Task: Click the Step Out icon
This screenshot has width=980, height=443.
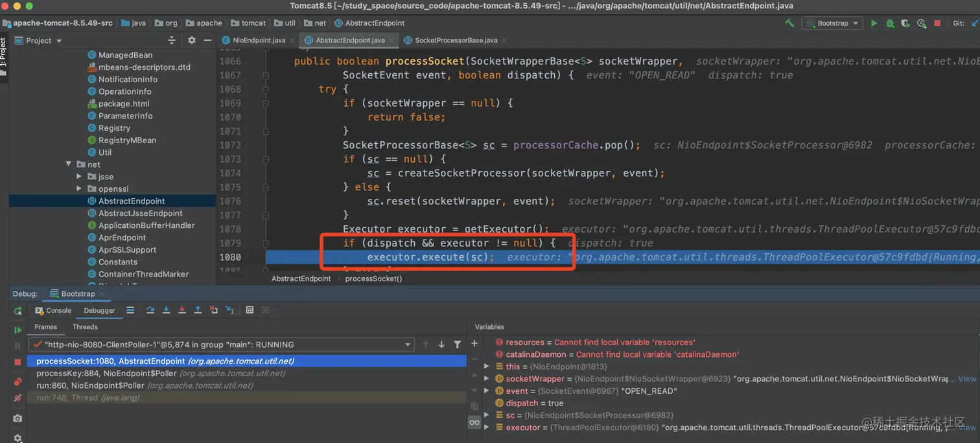Action: [x=198, y=310]
